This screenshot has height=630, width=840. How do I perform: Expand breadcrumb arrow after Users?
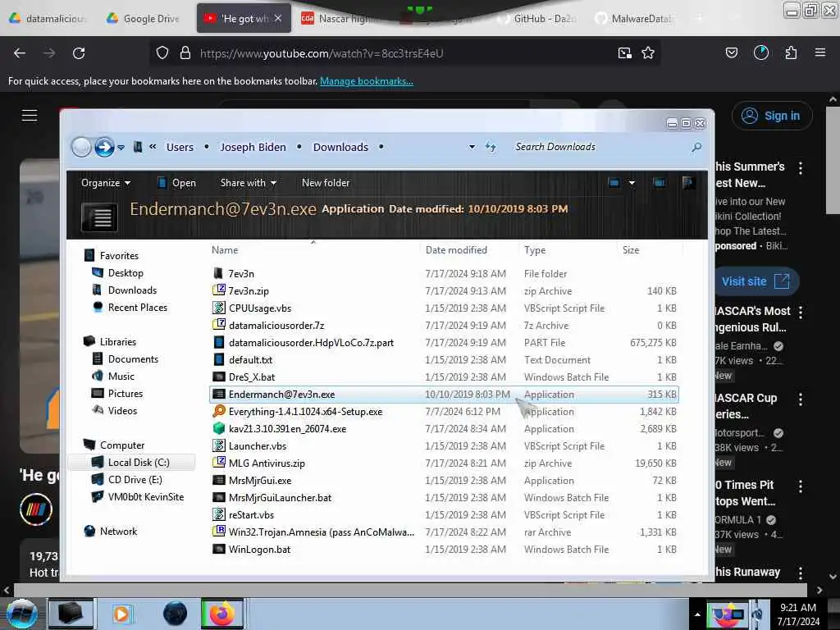coord(206,147)
